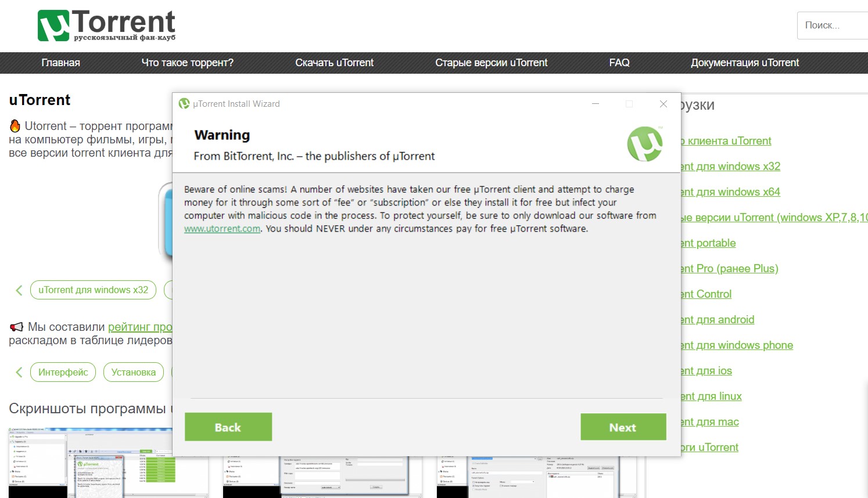Open sidebar link для android
868x498 pixels.
[718, 320]
